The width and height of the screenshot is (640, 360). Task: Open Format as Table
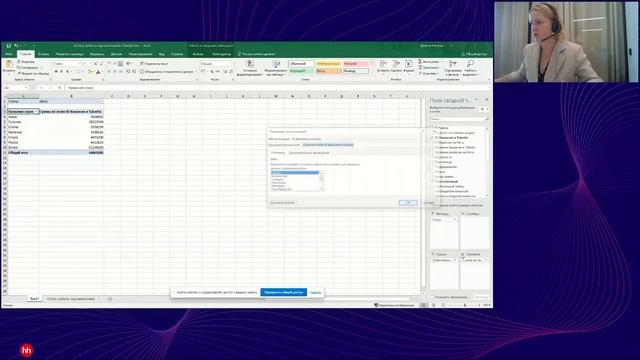(276, 68)
